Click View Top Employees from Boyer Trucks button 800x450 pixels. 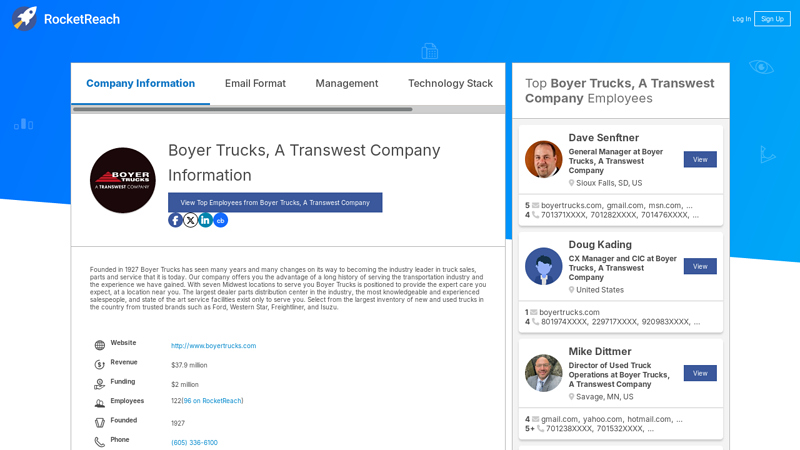275,203
